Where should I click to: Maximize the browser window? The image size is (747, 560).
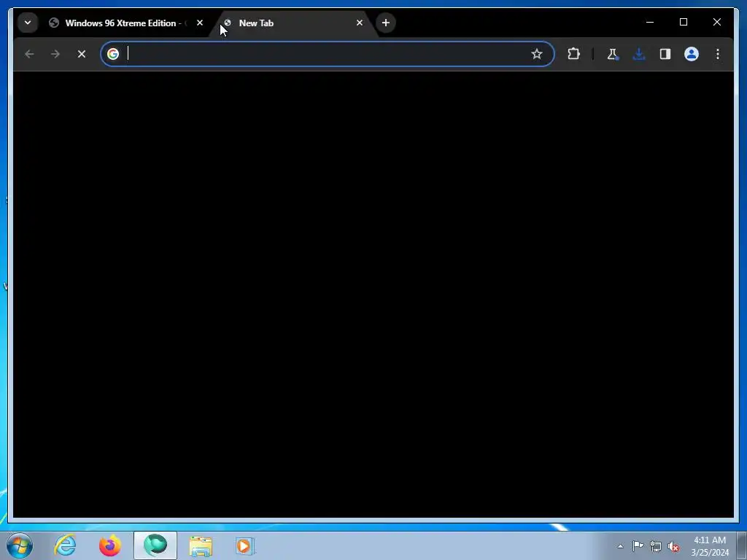coord(683,22)
